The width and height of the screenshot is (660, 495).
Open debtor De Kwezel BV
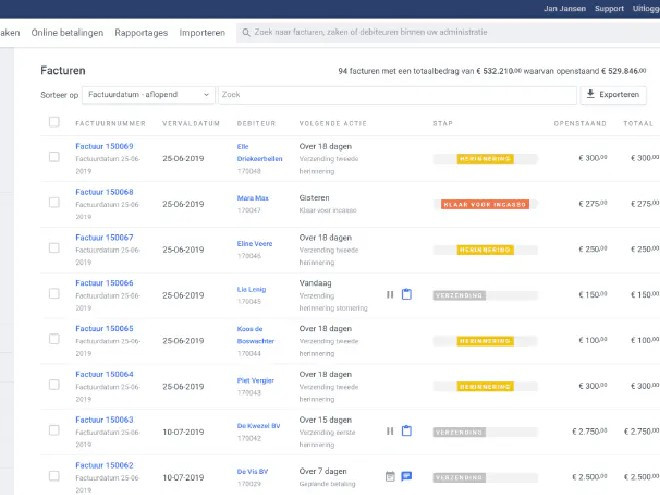pos(258,426)
